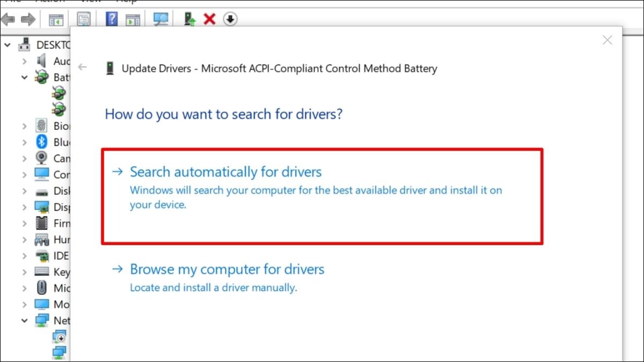
Task: Select the Display adapters icon
Action: point(41,207)
